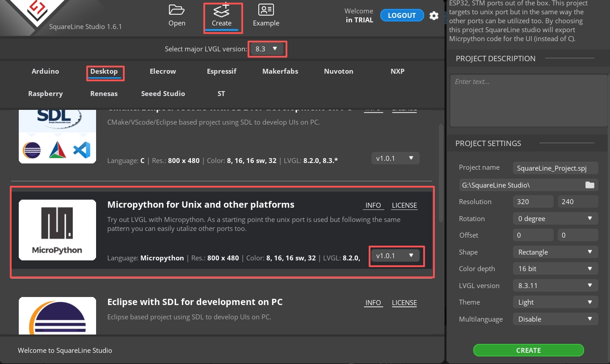Switch to the Espressif vendor tab
Image resolution: width=610 pixels, height=364 pixels.
coord(222,71)
